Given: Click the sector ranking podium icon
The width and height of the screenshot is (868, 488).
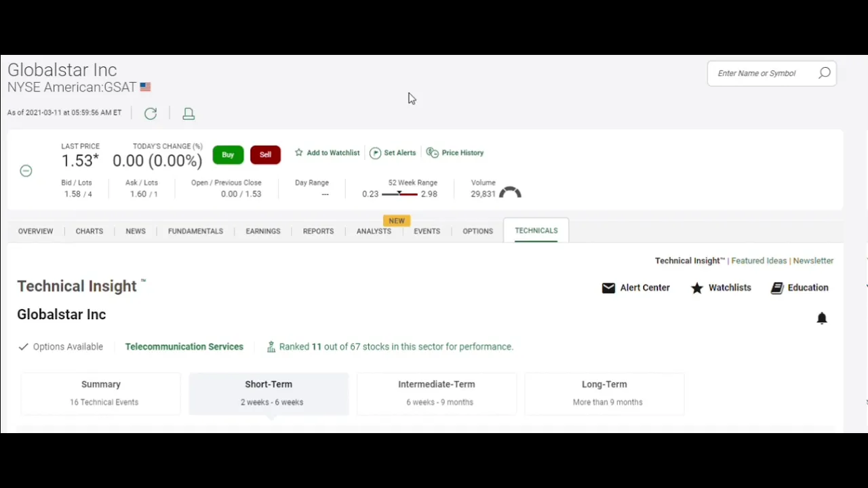Looking at the screenshot, I should [271, 346].
